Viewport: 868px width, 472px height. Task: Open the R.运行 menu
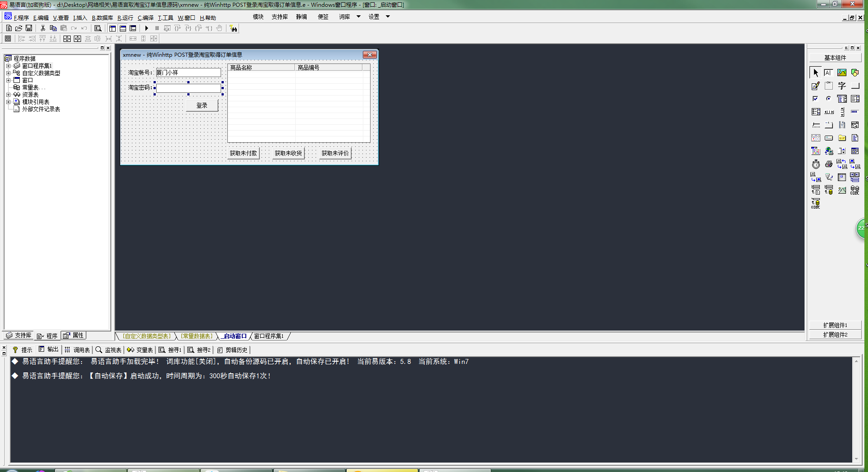125,18
